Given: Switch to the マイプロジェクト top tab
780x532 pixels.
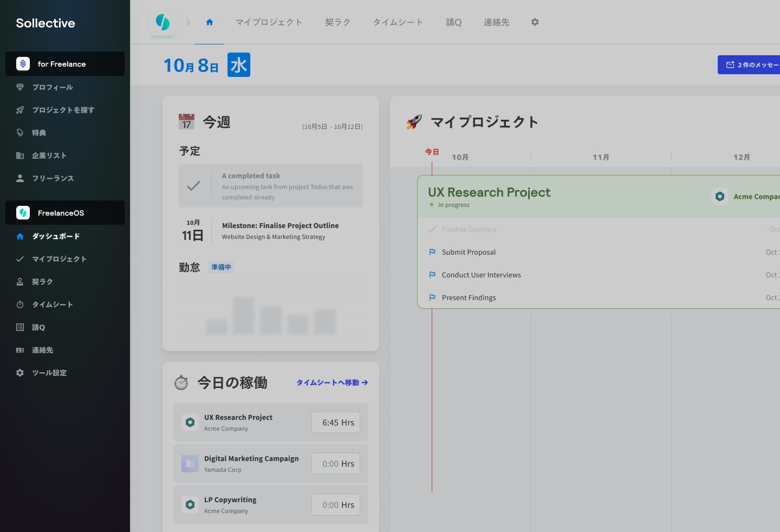Looking at the screenshot, I should [x=269, y=22].
